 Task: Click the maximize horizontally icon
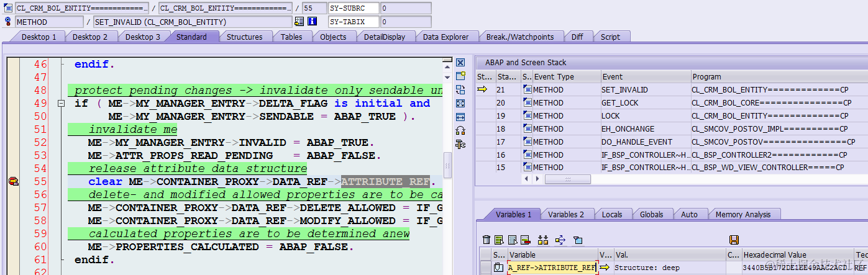pyautogui.click(x=460, y=117)
